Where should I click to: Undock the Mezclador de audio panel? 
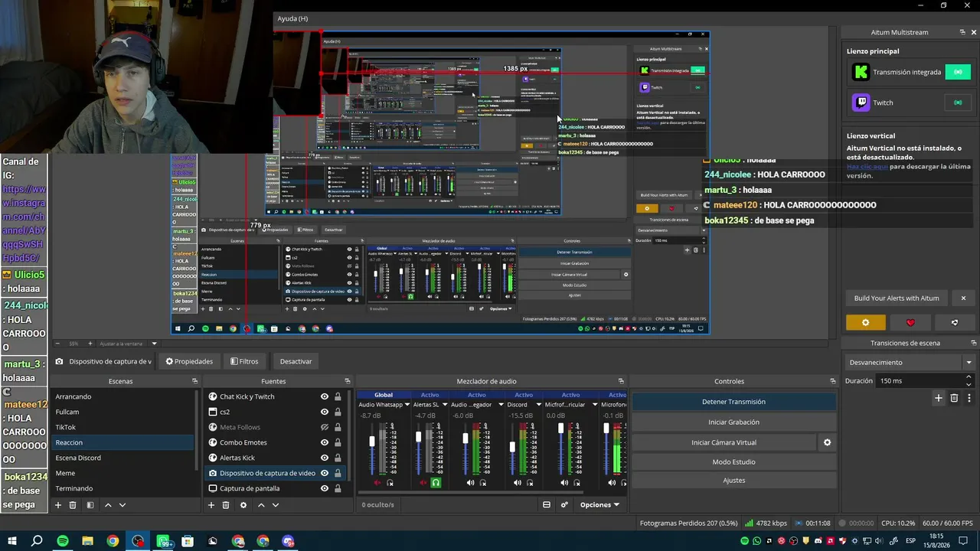pos(621,381)
